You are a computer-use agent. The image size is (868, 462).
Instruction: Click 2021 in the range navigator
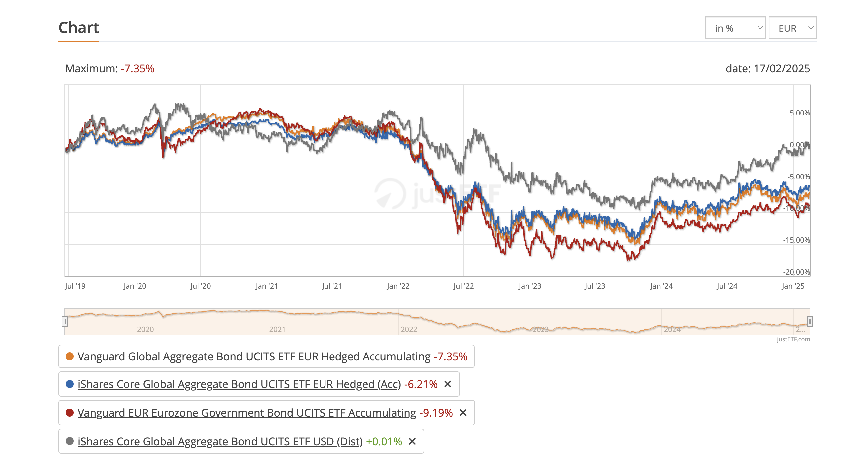(277, 329)
